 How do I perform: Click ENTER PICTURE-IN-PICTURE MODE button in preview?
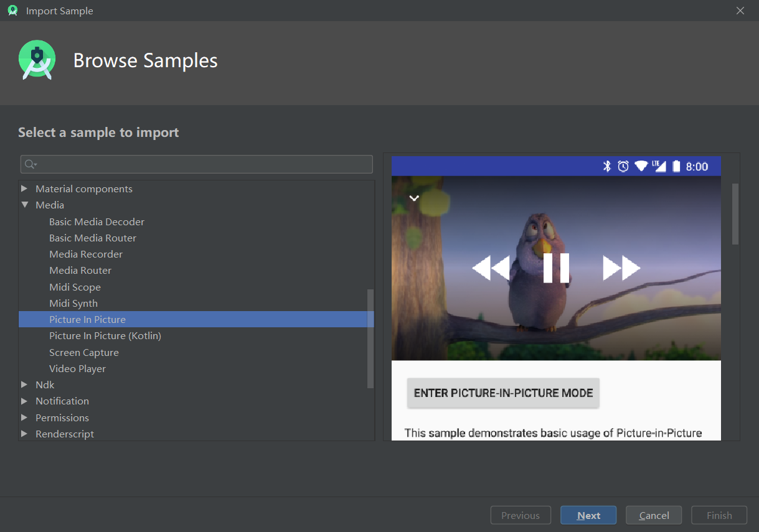tap(503, 393)
